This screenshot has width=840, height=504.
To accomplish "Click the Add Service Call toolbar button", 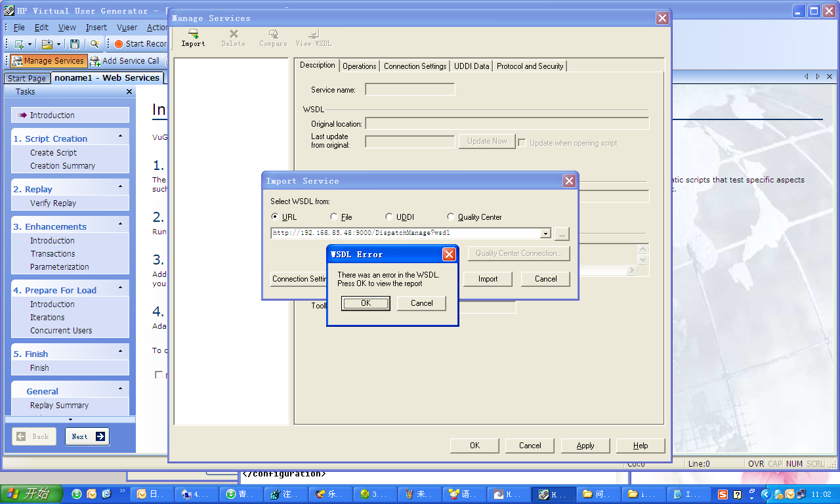I will pyautogui.click(x=125, y=61).
